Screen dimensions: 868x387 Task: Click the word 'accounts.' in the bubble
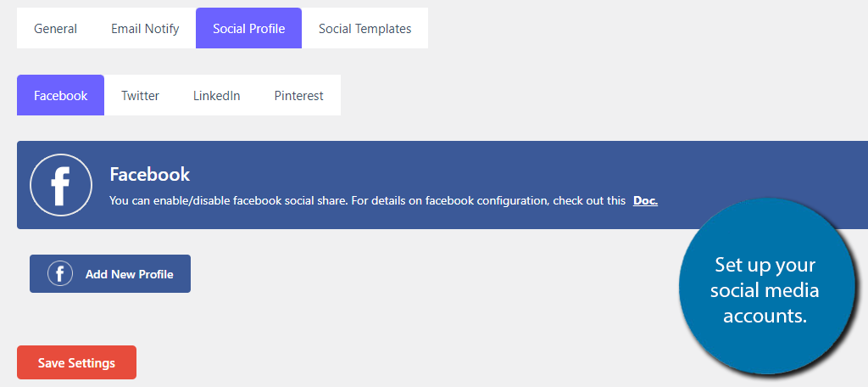point(765,316)
